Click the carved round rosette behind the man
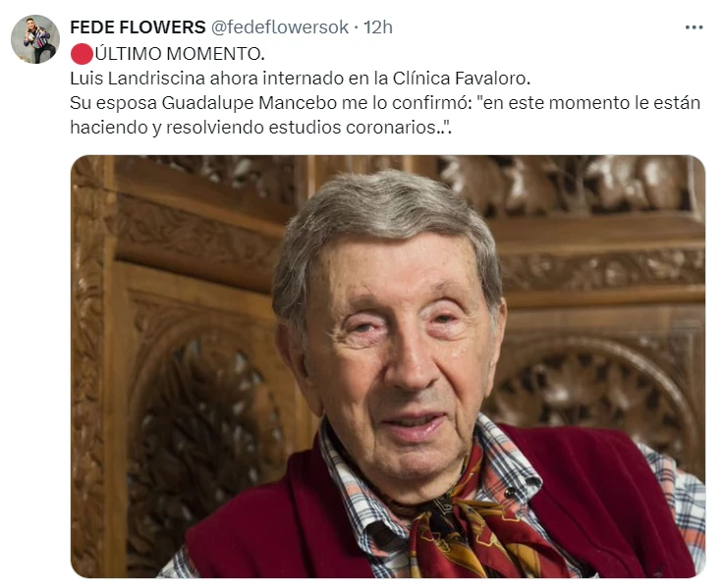Image resolution: width=723 pixels, height=588 pixels. [595, 392]
